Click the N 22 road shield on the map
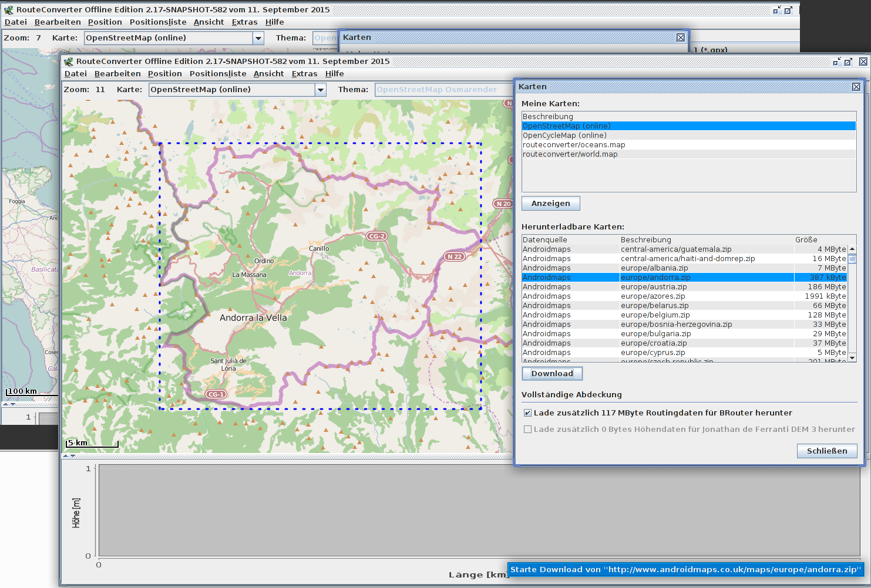871x588 pixels. (454, 256)
